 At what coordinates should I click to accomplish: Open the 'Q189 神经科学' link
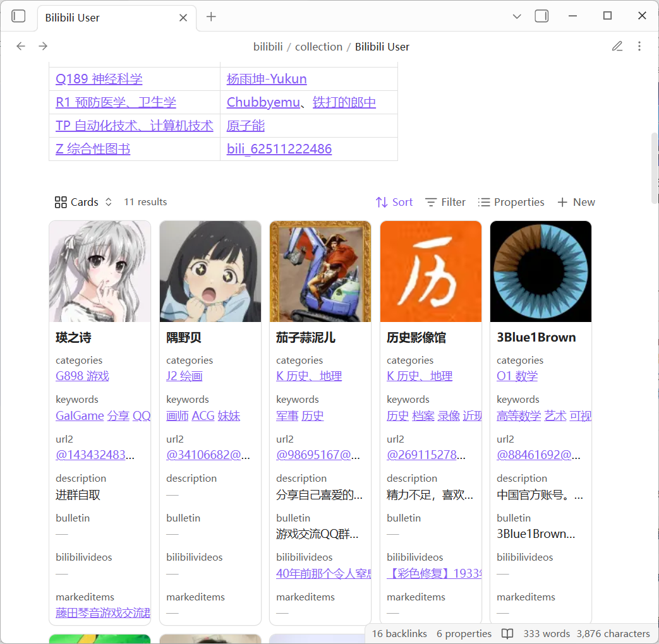click(x=99, y=79)
